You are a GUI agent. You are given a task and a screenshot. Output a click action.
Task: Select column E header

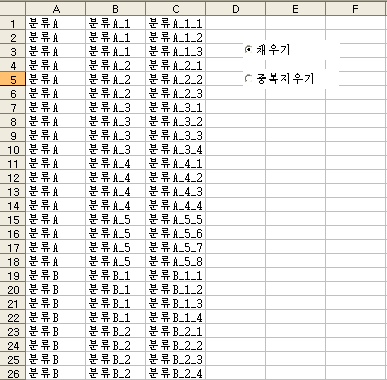coord(296,9)
